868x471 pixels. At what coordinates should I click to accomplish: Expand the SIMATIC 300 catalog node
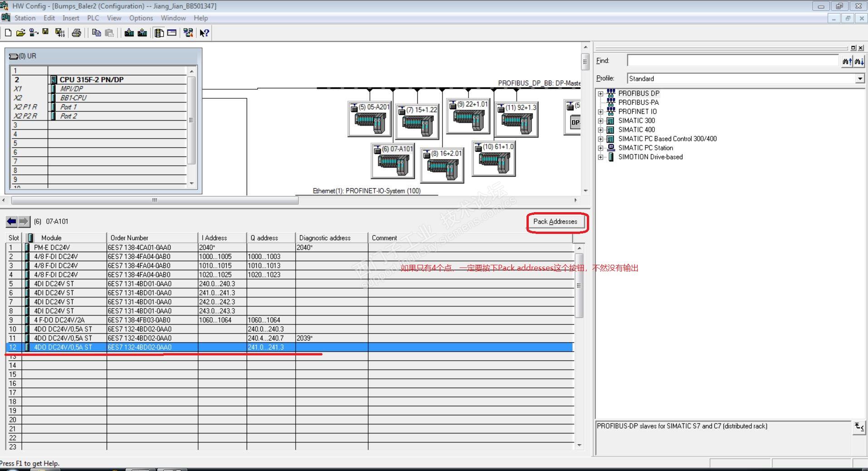(x=601, y=121)
